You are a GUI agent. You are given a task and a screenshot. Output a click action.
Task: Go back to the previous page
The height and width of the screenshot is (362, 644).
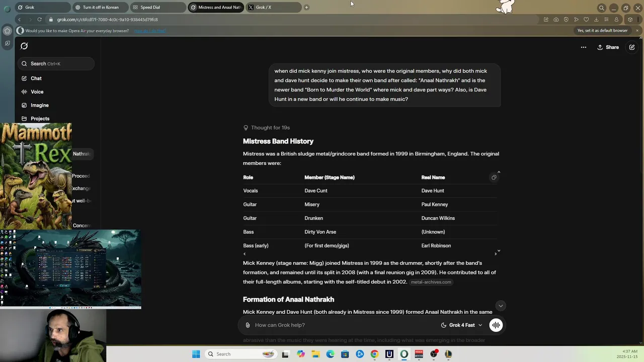coord(19,20)
